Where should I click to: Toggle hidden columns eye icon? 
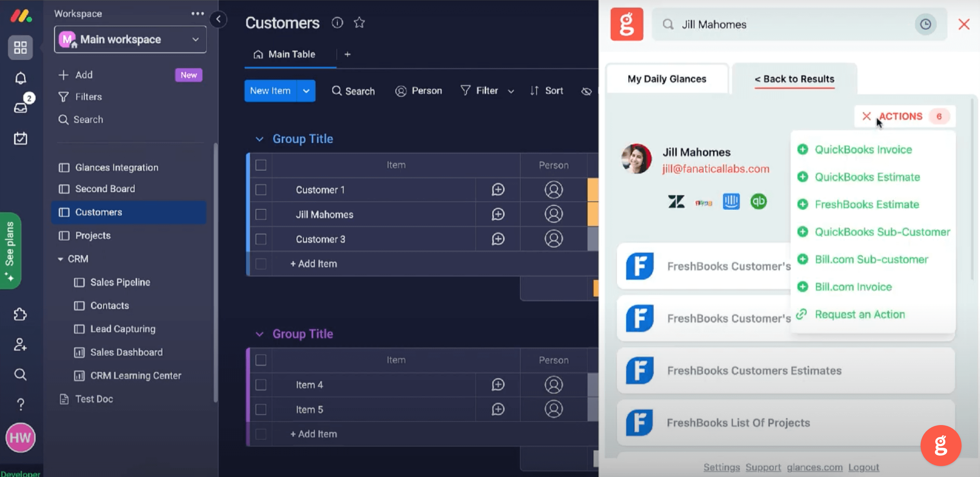(x=586, y=91)
